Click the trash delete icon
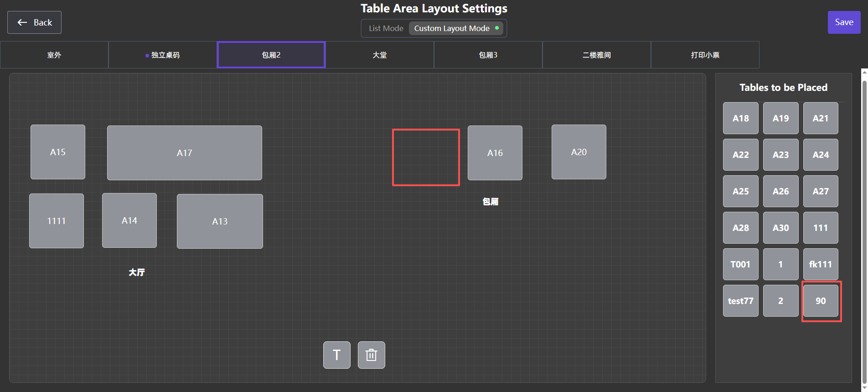The image size is (868, 392). [x=371, y=355]
